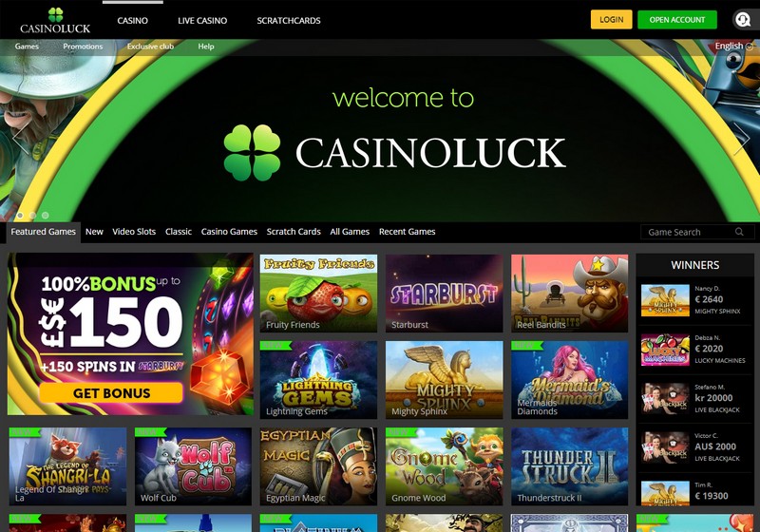Click the green OPEN ACCOUNT button
Viewport: 760px width, 532px height.
click(x=677, y=19)
